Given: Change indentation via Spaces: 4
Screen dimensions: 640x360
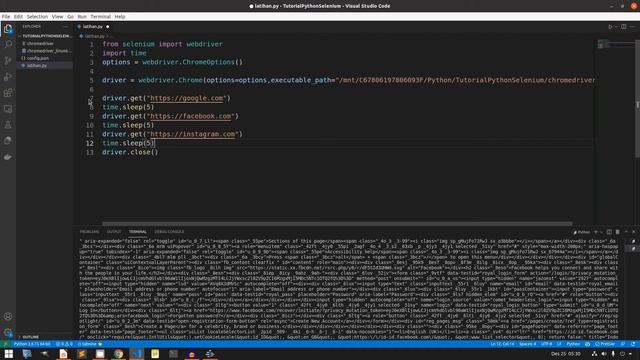Looking at the screenshot, I should (x=527, y=344).
